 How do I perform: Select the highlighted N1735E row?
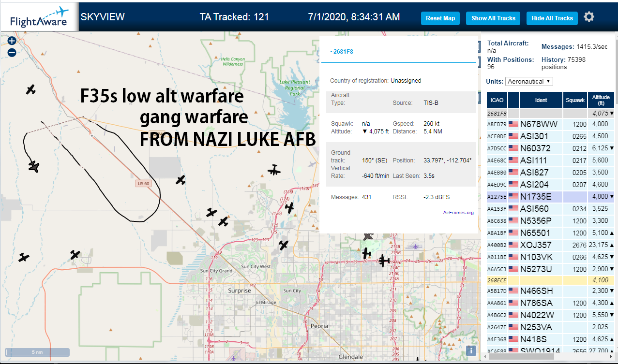tap(551, 197)
